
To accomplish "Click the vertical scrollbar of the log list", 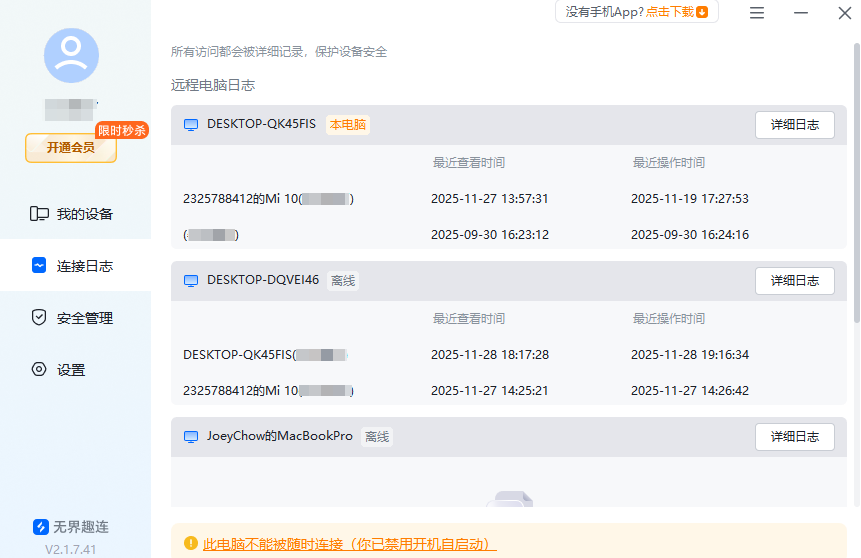I will [x=856, y=180].
